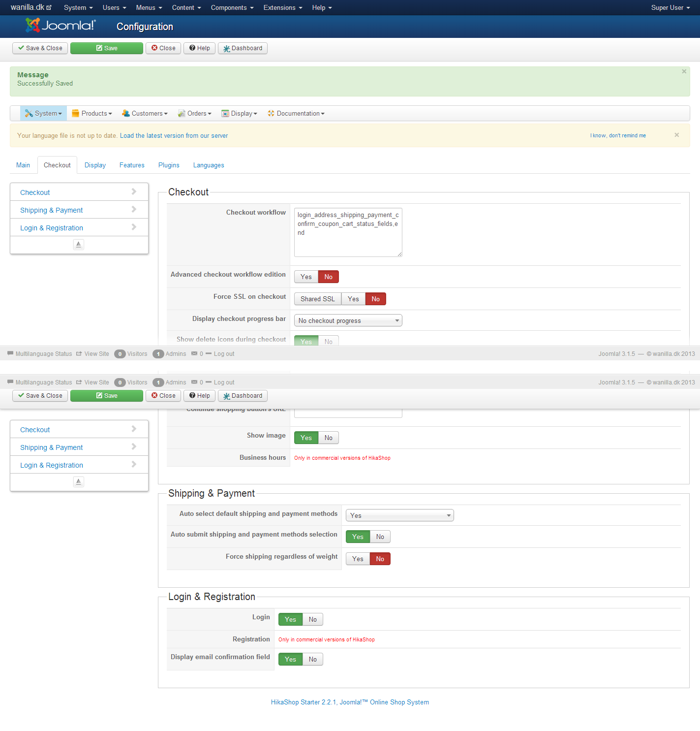This screenshot has height=731, width=700.
Task: Click the top Help toolbar button
Action: click(199, 48)
